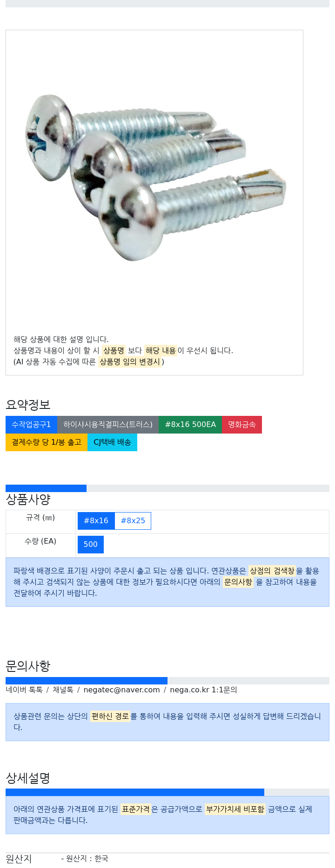Click the #8x16 500EA green tag
335x868 pixels.
pyautogui.click(x=190, y=425)
